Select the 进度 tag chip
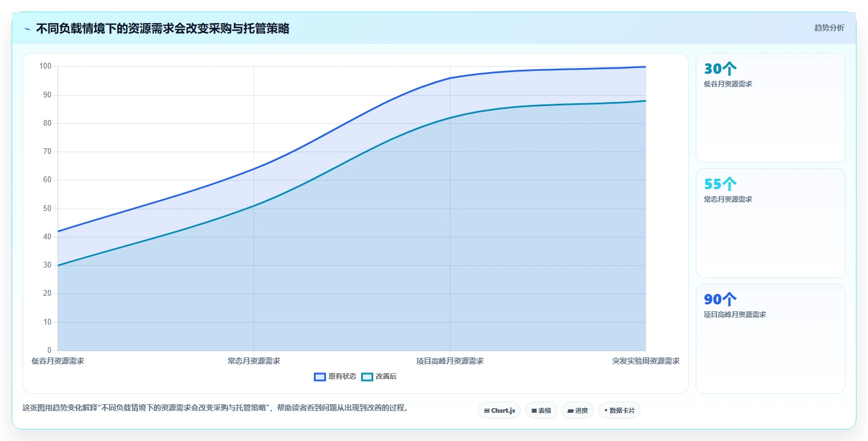The height and width of the screenshot is (441, 868). tap(578, 410)
